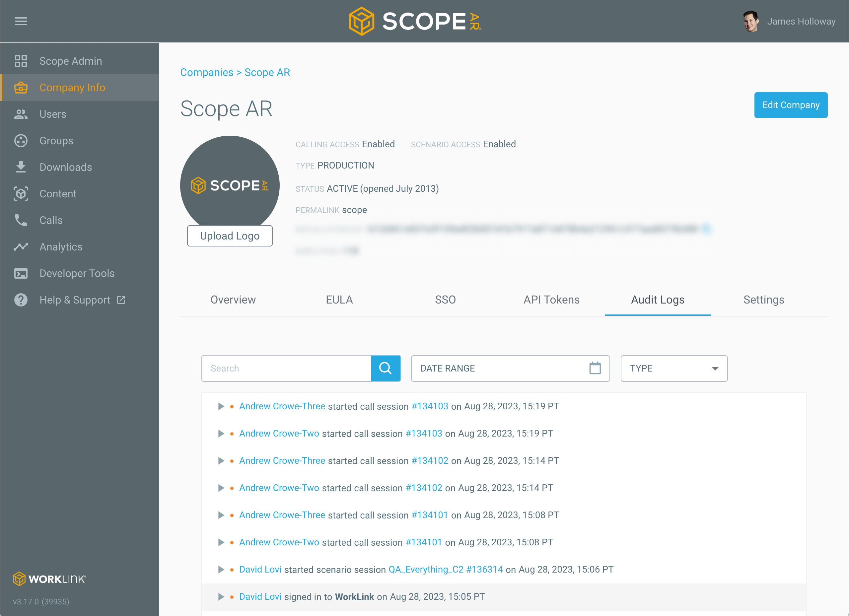Open the Companies breadcrumb link

point(207,73)
